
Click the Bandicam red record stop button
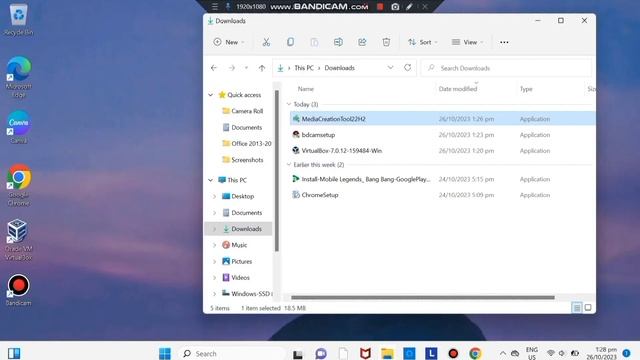[x=380, y=7]
